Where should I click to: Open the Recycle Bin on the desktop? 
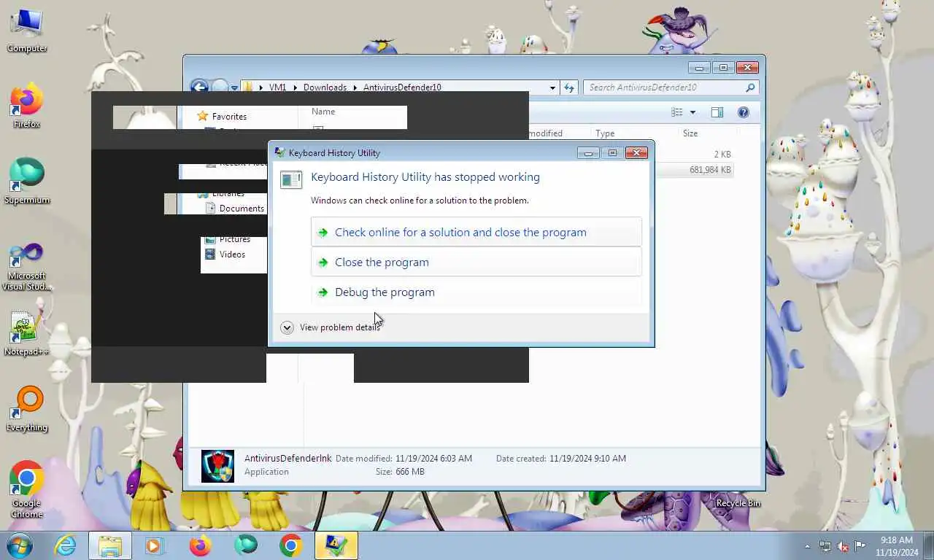(738, 503)
